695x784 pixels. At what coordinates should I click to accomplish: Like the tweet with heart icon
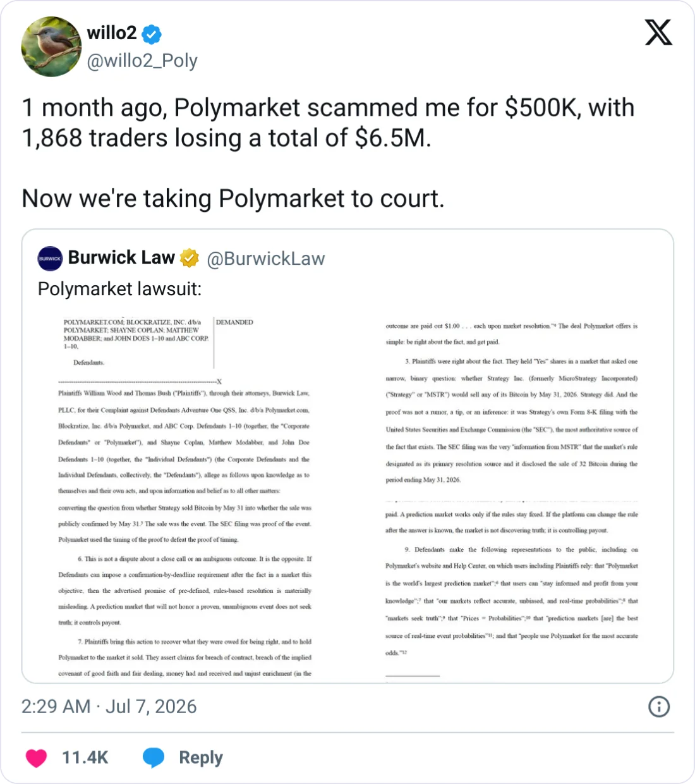[37, 757]
